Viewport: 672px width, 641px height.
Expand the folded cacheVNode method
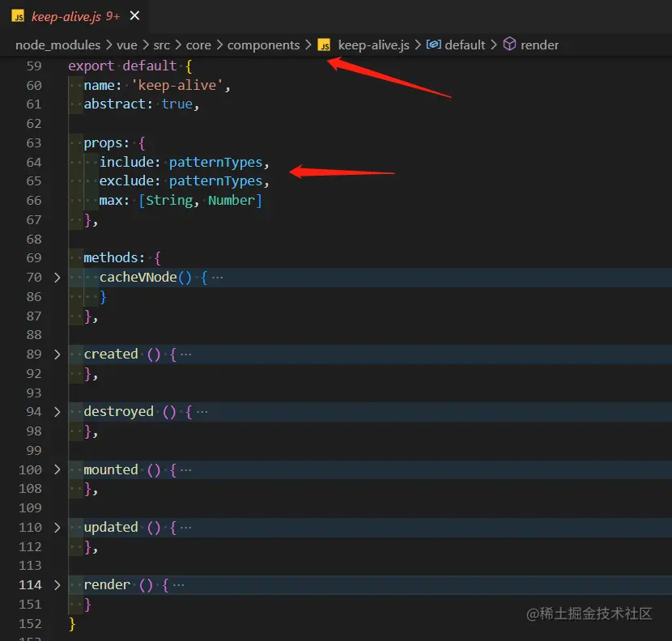point(57,278)
